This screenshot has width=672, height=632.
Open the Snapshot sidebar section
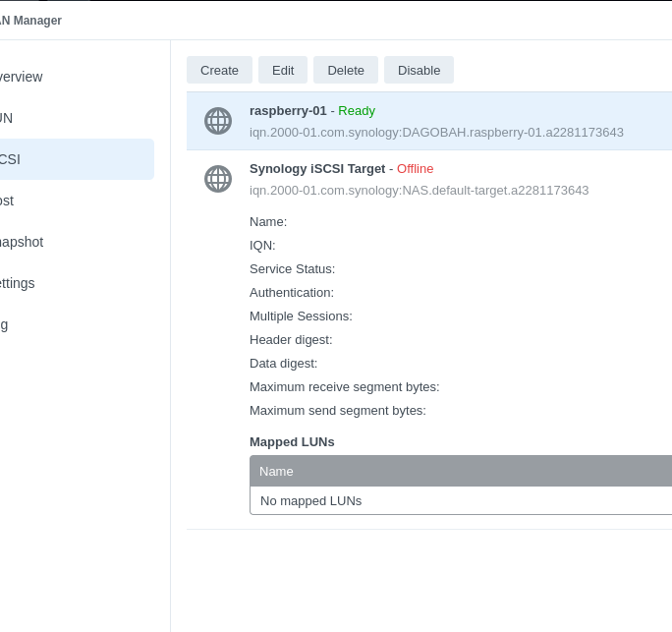pos(22,242)
